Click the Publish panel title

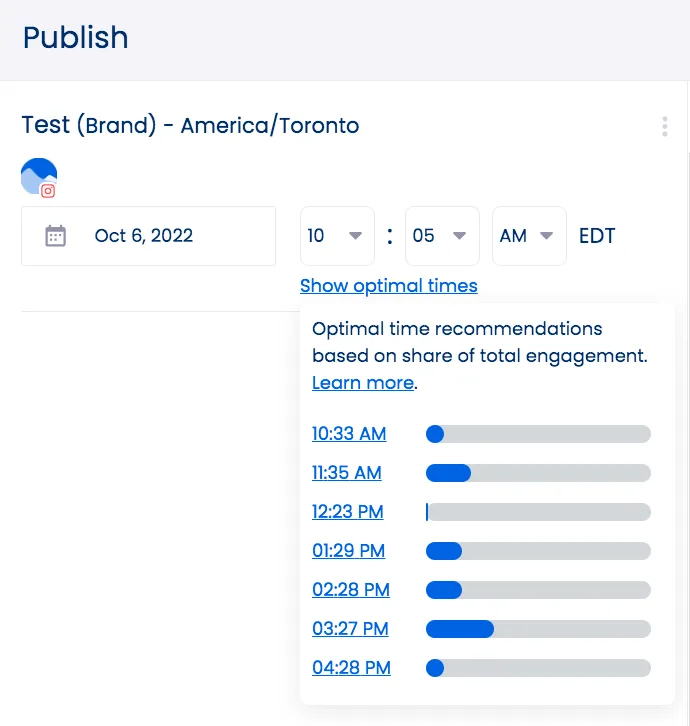pos(75,37)
